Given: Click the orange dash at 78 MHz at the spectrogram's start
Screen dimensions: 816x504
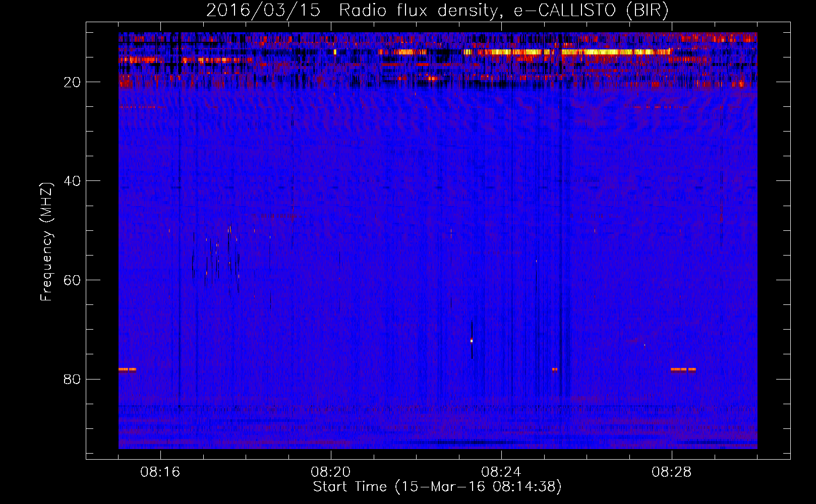Looking at the screenshot, I should click(x=127, y=369).
